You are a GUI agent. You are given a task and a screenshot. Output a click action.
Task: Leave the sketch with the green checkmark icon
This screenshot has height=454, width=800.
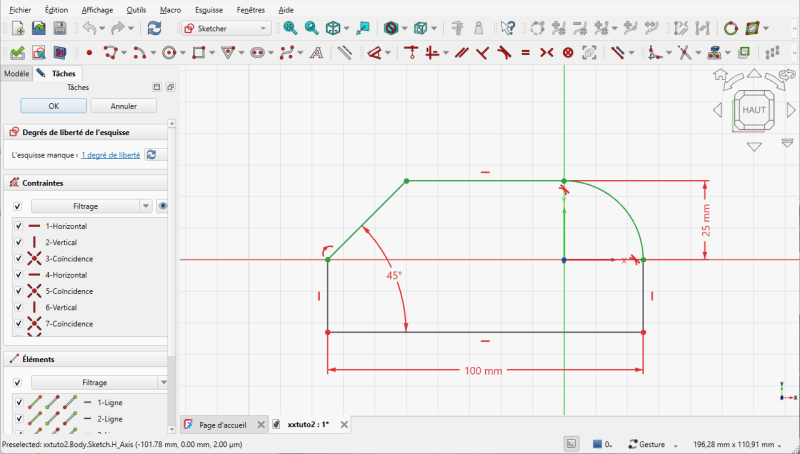17,53
